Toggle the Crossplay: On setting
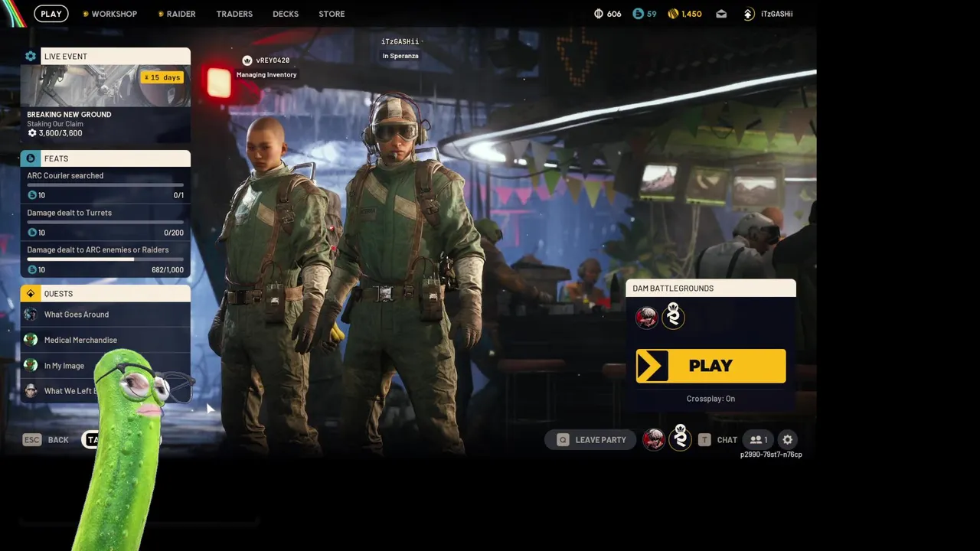 point(710,399)
